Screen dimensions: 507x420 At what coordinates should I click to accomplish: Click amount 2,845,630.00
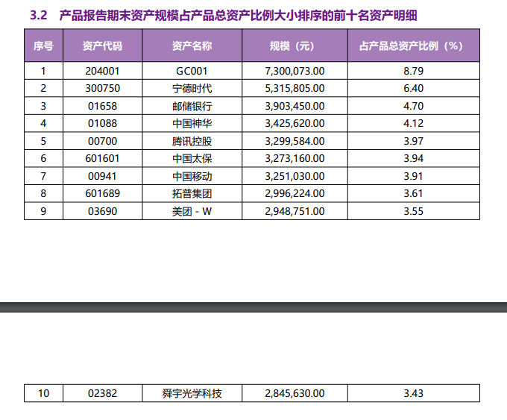click(x=295, y=393)
